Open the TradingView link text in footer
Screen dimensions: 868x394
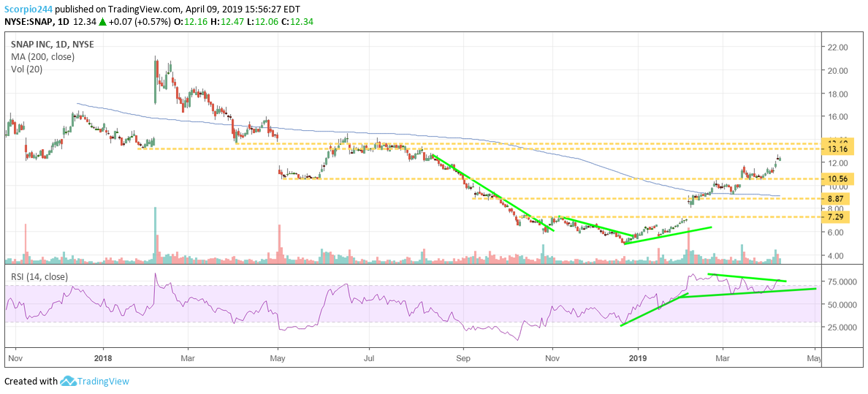click(103, 382)
